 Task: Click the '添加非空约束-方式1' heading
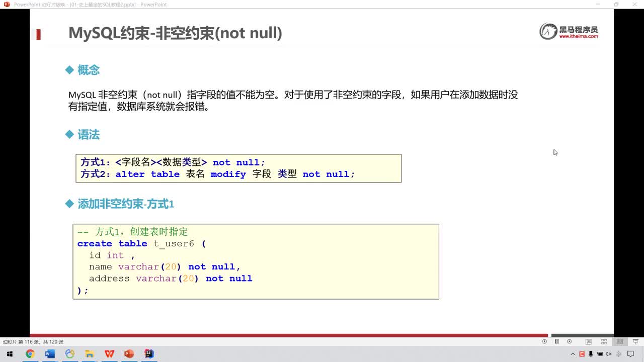click(x=125, y=204)
